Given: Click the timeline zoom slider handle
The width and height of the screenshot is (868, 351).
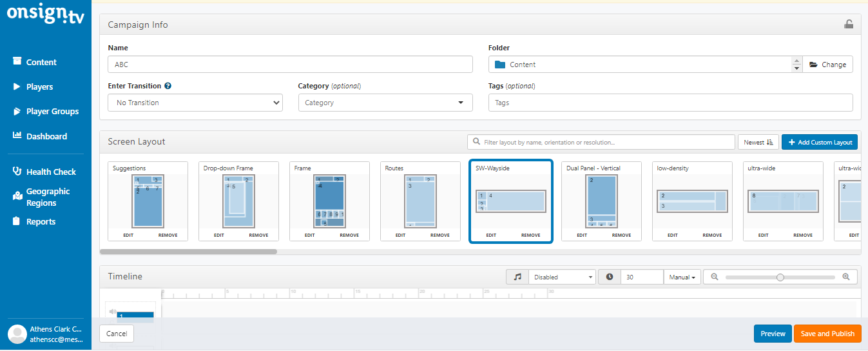Looking at the screenshot, I should [780, 277].
